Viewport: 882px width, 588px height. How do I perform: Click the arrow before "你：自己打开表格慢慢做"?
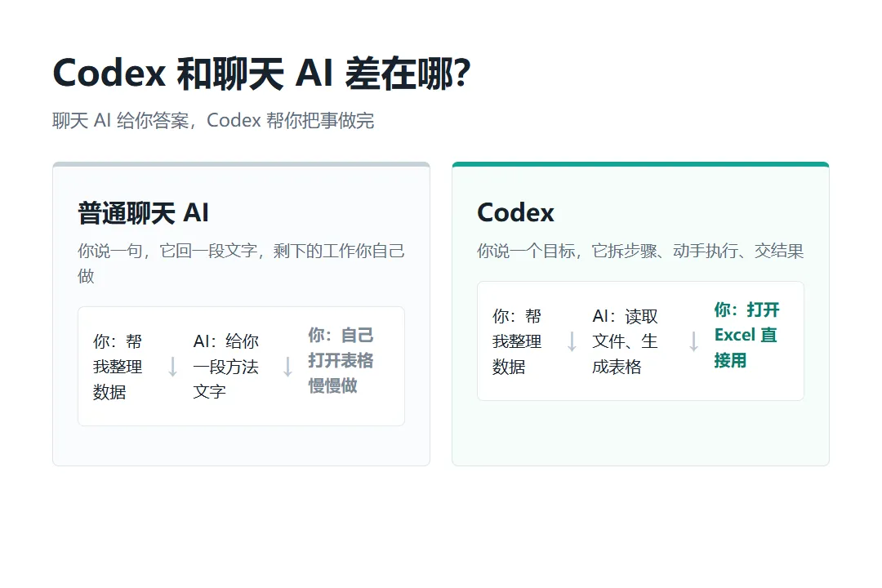[x=287, y=367]
